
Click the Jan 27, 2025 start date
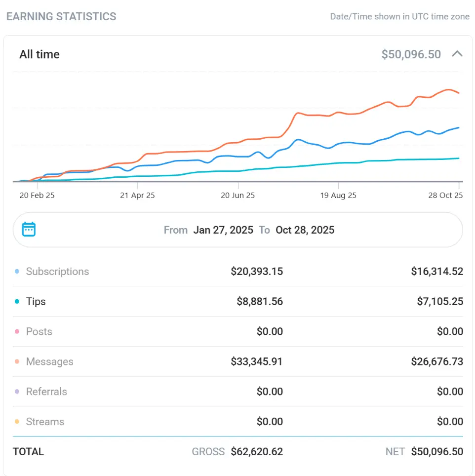(223, 230)
